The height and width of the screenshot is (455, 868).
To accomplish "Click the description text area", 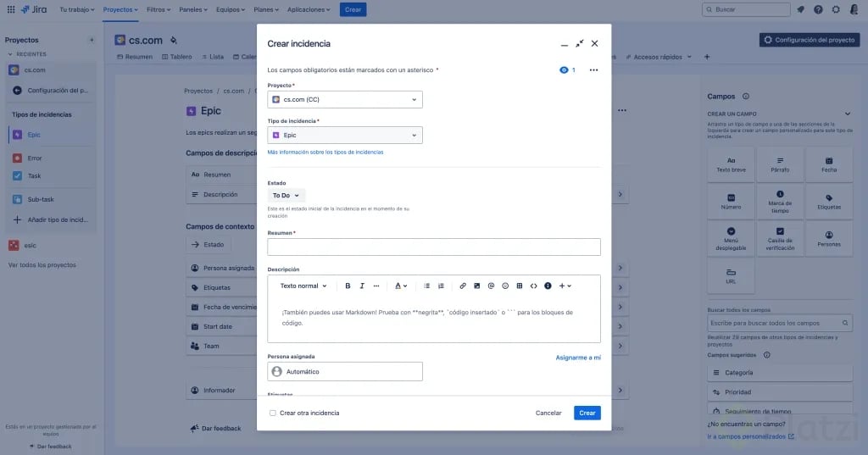I will 434,319.
